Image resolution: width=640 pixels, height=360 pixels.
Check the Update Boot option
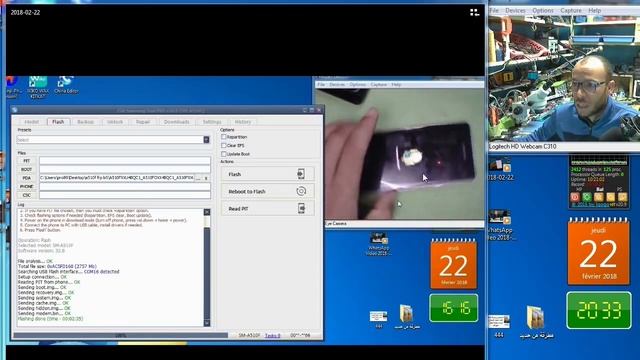pyautogui.click(x=224, y=154)
